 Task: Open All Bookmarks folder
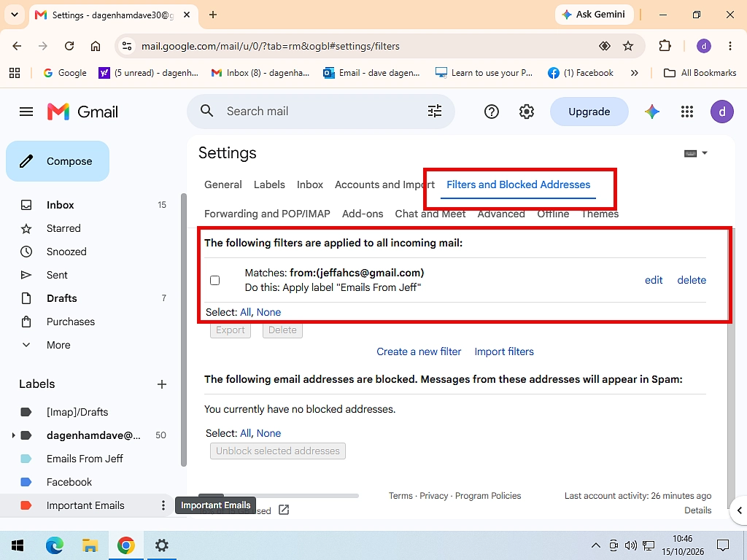click(x=700, y=73)
